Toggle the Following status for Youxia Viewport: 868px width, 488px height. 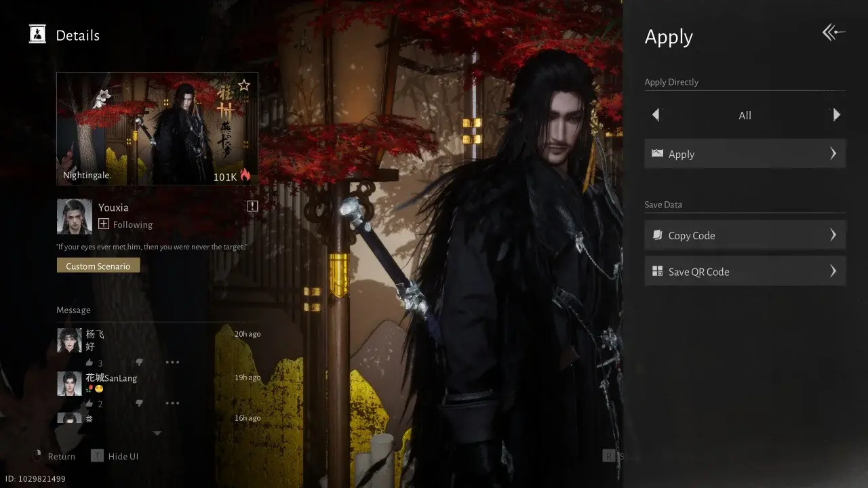point(125,224)
